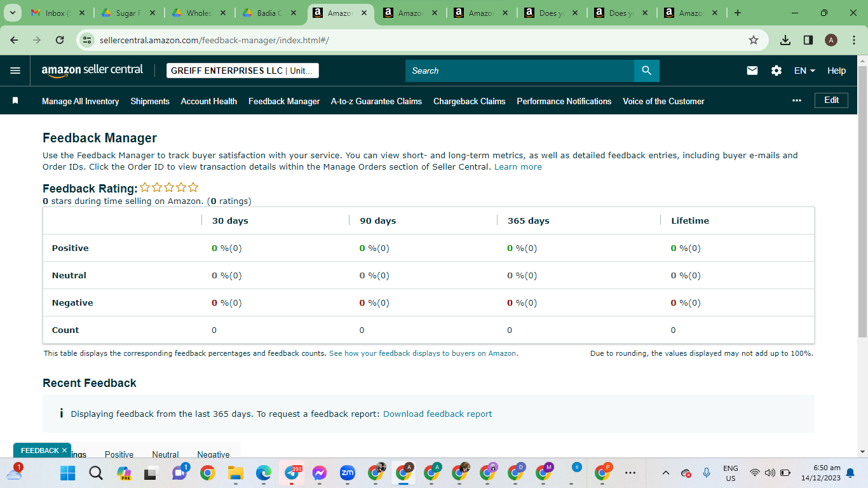Bookmark this page with the star icon
Screen dimensions: 868x488
click(754, 40)
